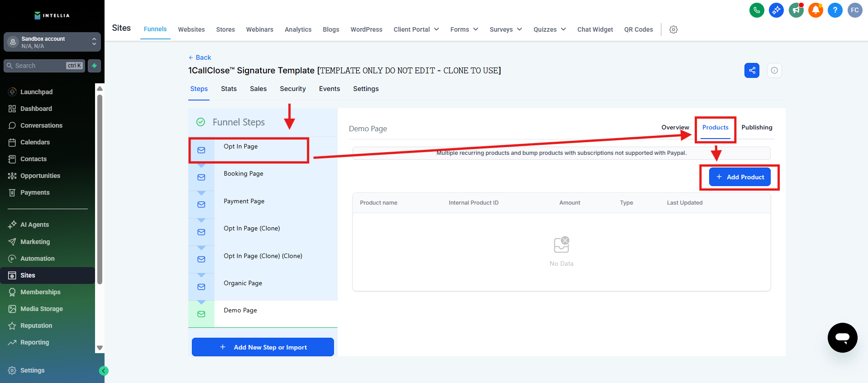Expand the Client Portal dropdown
This screenshot has width=868, height=383.
416,29
